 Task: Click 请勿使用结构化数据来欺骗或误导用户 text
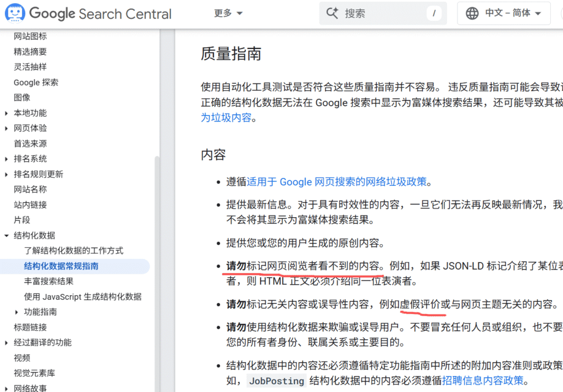tap(312, 327)
